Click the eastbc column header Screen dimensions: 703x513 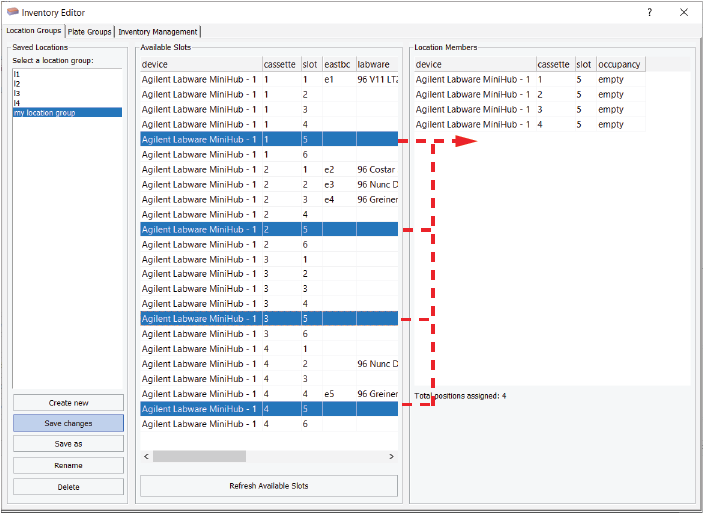pos(339,64)
